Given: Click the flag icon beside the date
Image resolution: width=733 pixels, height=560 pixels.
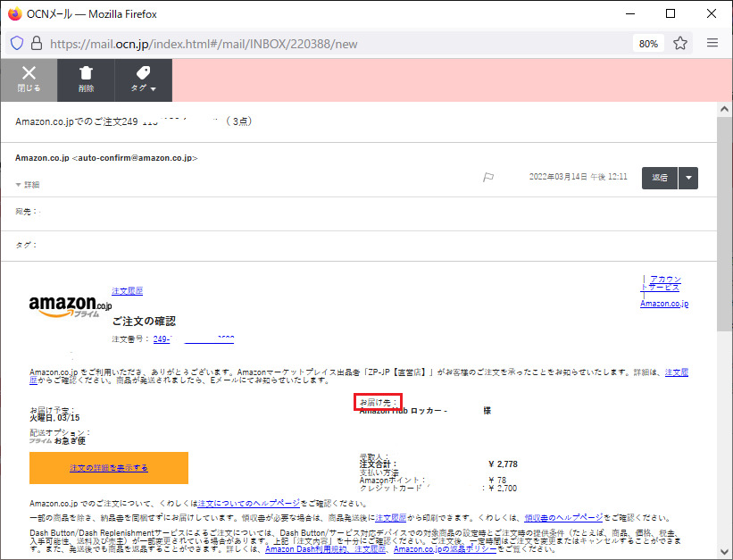Looking at the screenshot, I should [488, 178].
